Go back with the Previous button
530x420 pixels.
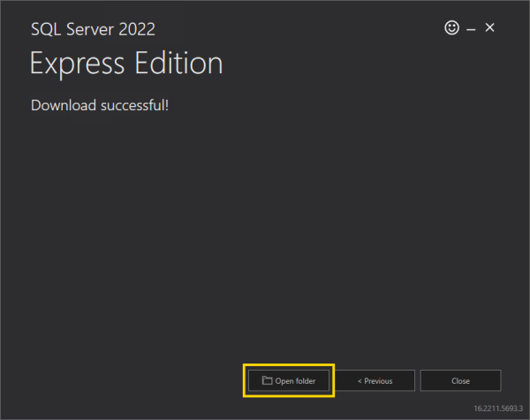click(375, 380)
